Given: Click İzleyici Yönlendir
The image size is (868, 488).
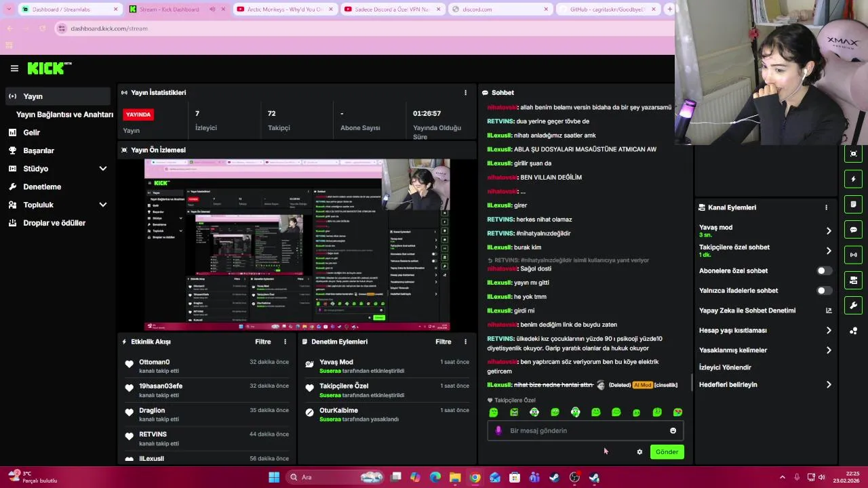Looking at the screenshot, I should pyautogui.click(x=725, y=367).
